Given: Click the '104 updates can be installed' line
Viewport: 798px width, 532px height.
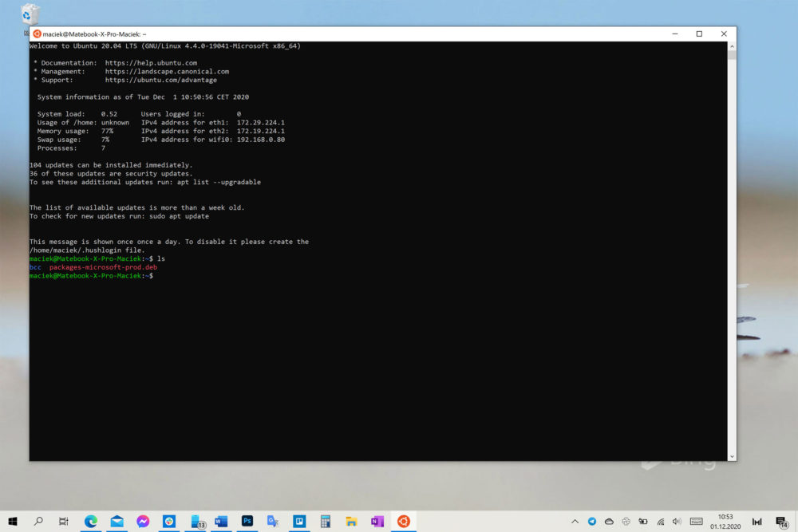Looking at the screenshot, I should click(x=111, y=165).
